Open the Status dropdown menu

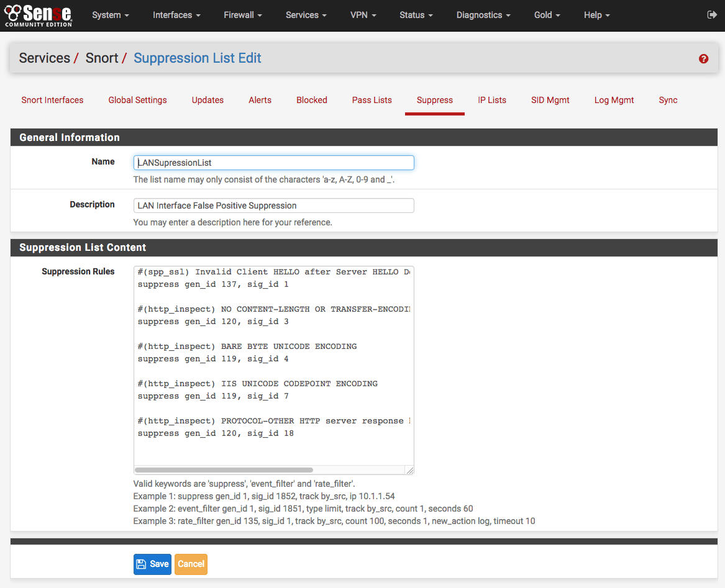point(416,15)
